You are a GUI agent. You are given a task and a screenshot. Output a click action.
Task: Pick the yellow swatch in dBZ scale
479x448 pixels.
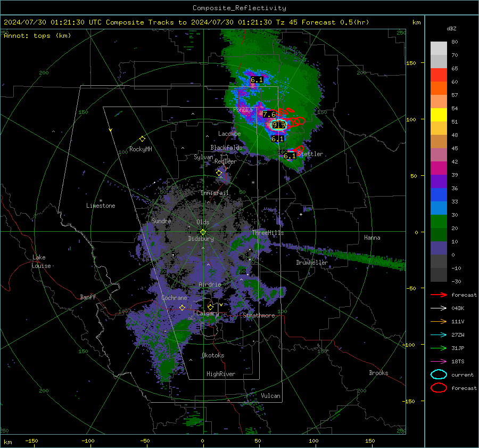[x=439, y=115]
